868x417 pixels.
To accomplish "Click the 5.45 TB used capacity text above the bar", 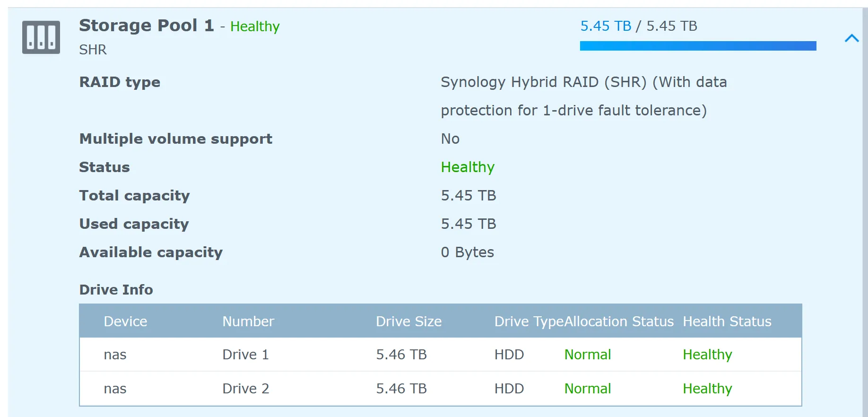I will 606,26.
